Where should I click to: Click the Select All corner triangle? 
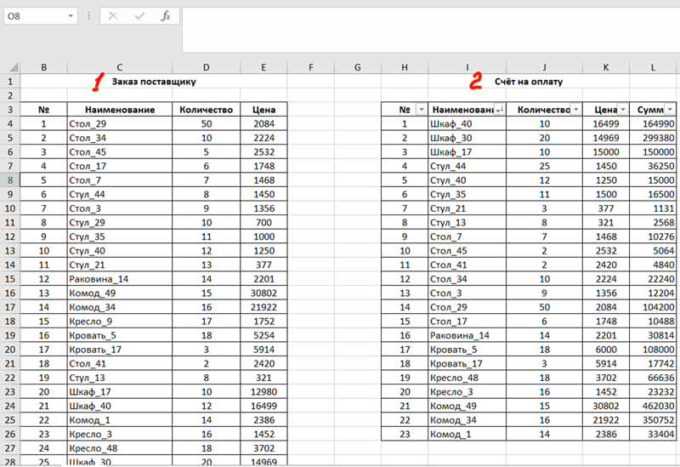14,68
